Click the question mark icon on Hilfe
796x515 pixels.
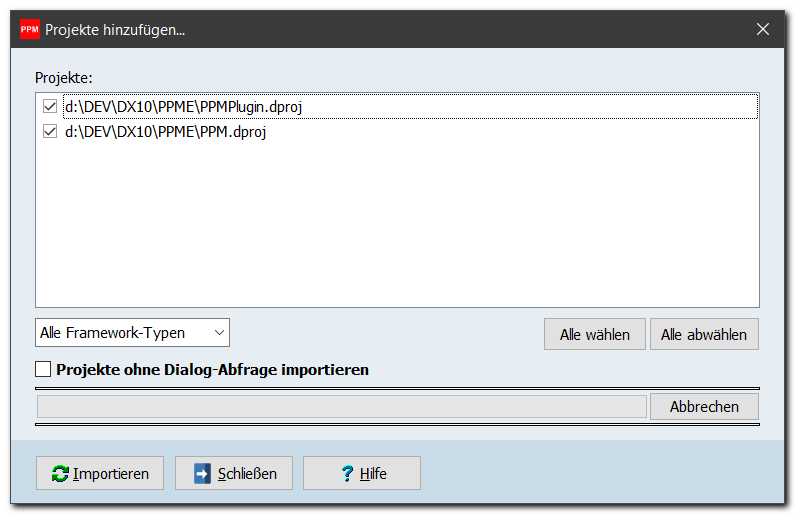coord(347,474)
